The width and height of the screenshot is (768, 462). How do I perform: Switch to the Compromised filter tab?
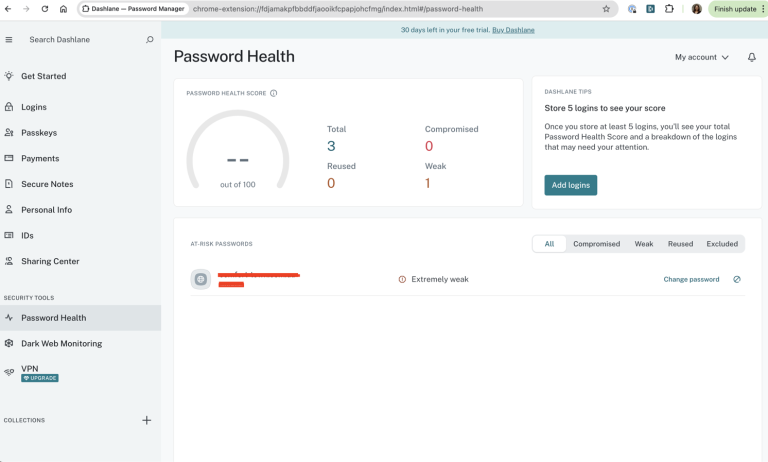coord(597,244)
